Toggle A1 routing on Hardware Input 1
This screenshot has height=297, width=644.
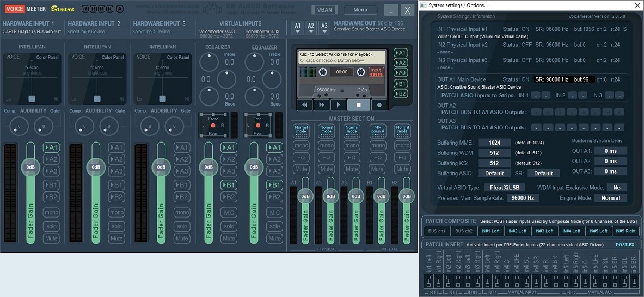point(52,147)
